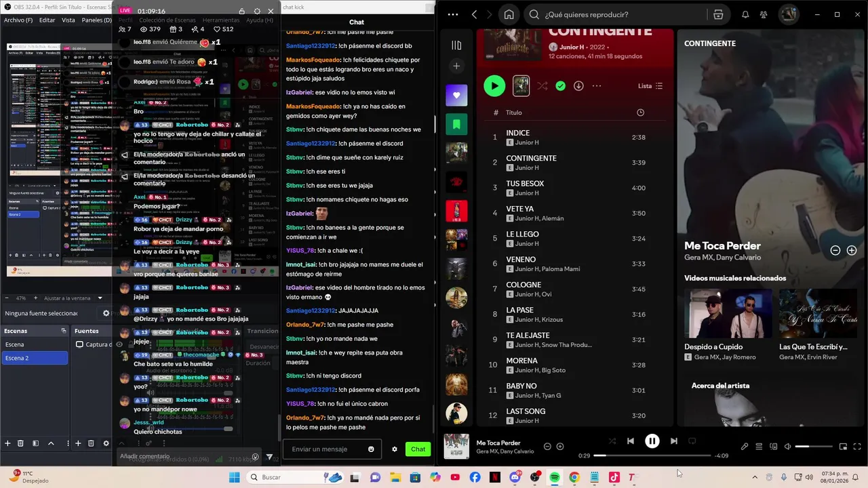Add a new scene in OBS Escenas panel
The image size is (868, 488).
[x=7, y=443]
